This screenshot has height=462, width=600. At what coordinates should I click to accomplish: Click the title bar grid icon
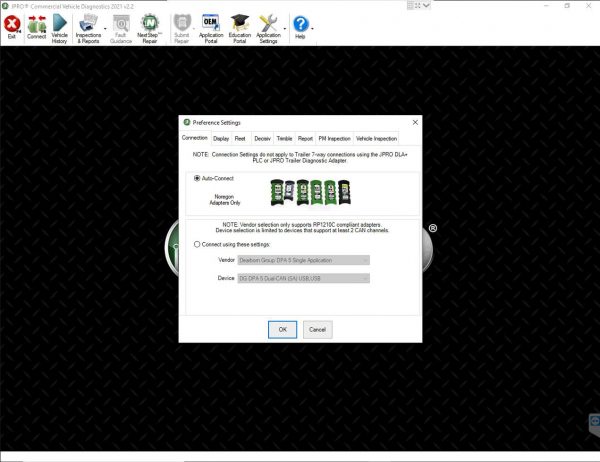click(410, 5)
